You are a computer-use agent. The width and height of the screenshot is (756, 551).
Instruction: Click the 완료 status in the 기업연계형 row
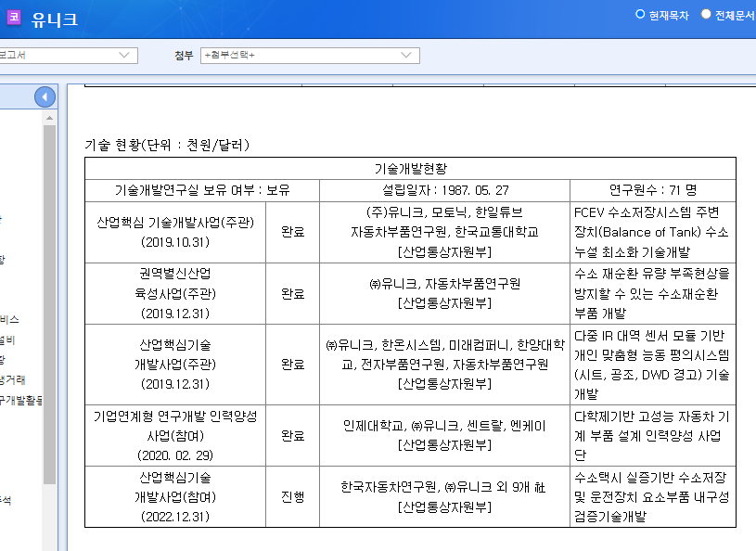[x=293, y=435]
